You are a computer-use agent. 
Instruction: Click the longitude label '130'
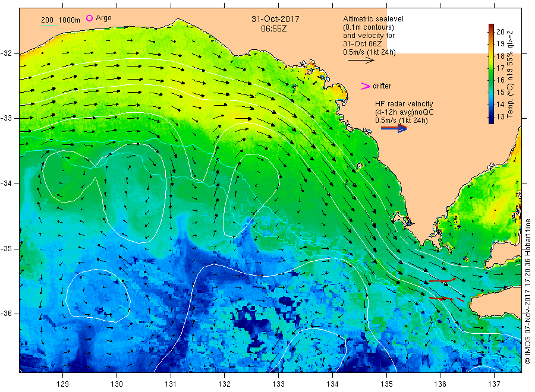pos(117,384)
